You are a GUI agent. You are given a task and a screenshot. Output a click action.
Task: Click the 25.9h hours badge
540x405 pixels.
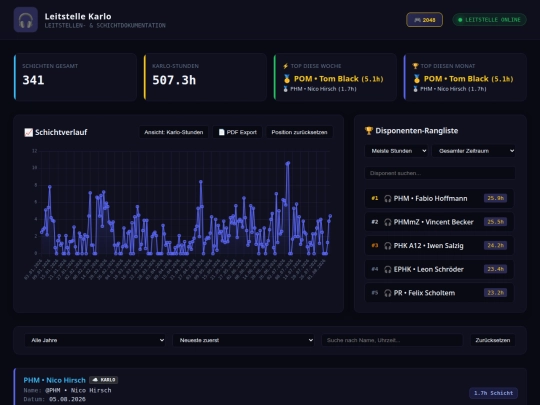495,198
